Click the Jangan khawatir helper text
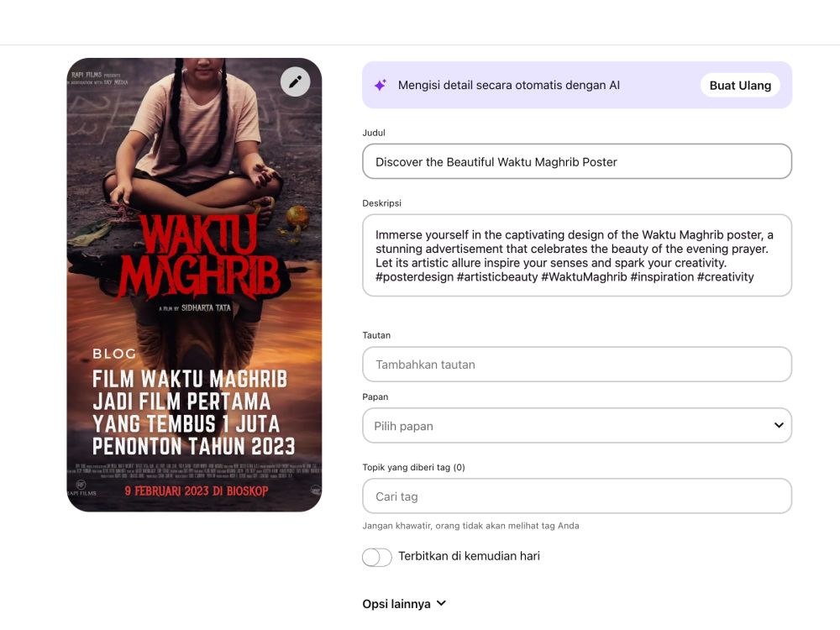 coord(470,526)
